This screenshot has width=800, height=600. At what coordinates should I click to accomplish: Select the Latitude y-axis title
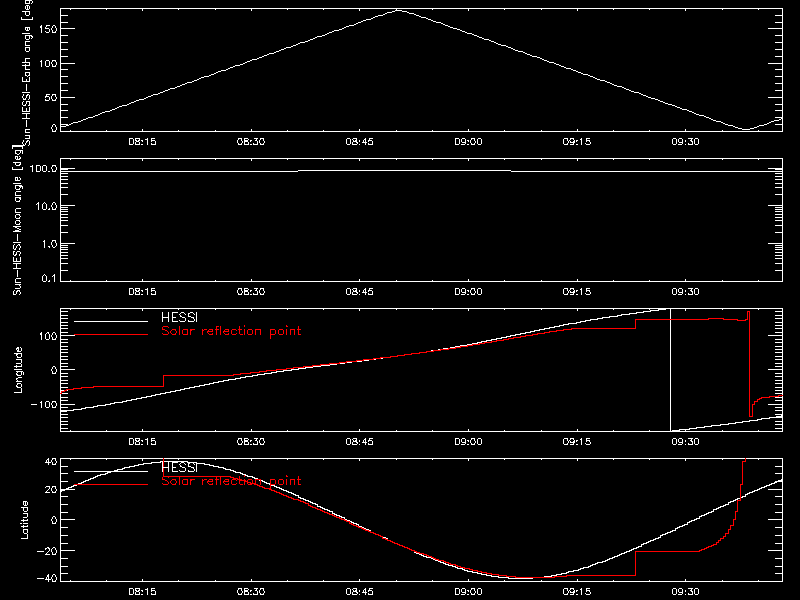pyautogui.click(x=24, y=520)
